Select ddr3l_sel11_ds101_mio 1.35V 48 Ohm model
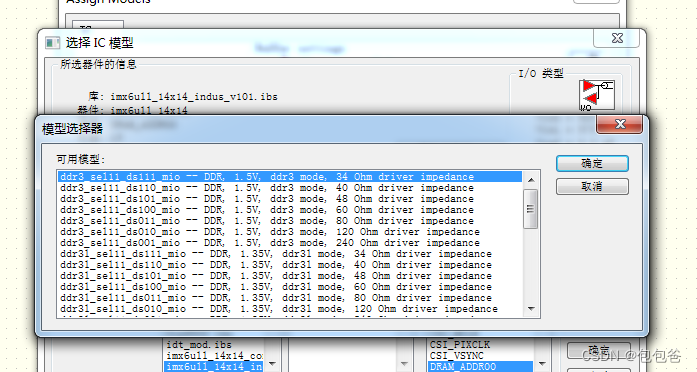697x372 pixels. point(290,276)
